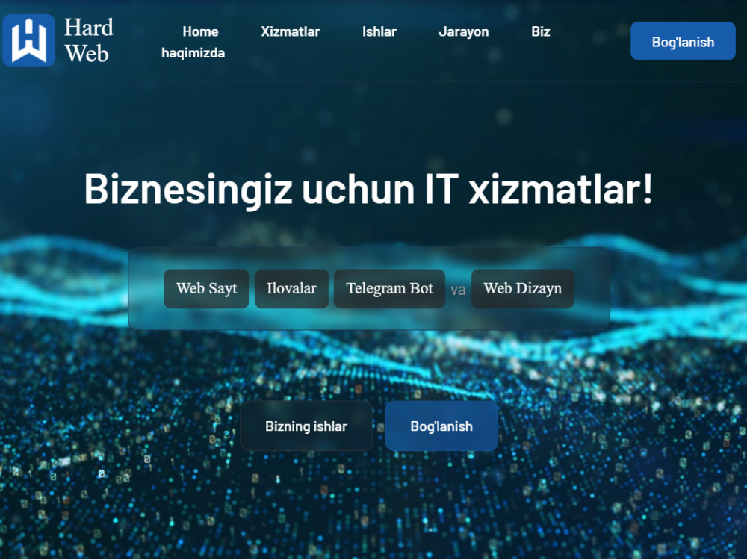The width and height of the screenshot is (747, 560).
Task: Choose the Telegram Bot tag
Action: 389,288
